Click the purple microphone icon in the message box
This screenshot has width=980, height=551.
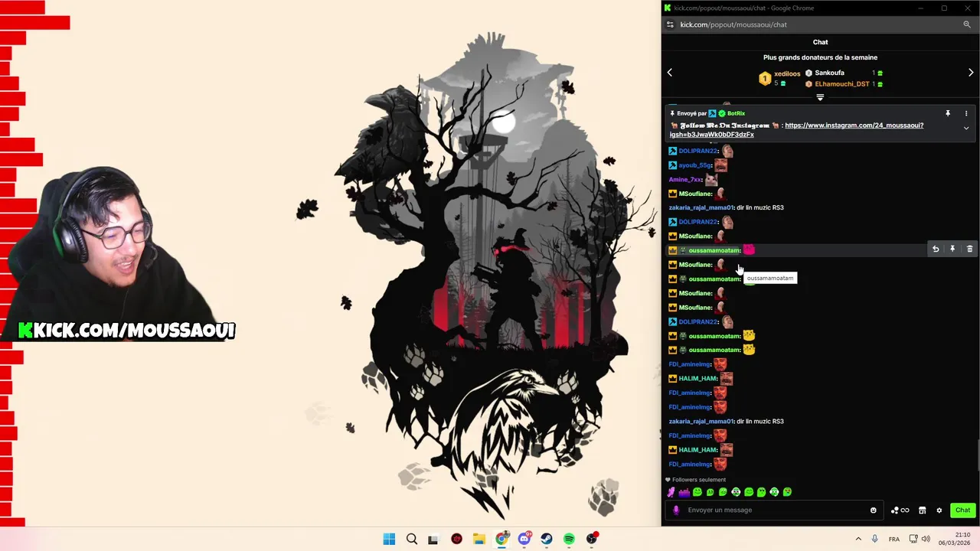pos(675,510)
